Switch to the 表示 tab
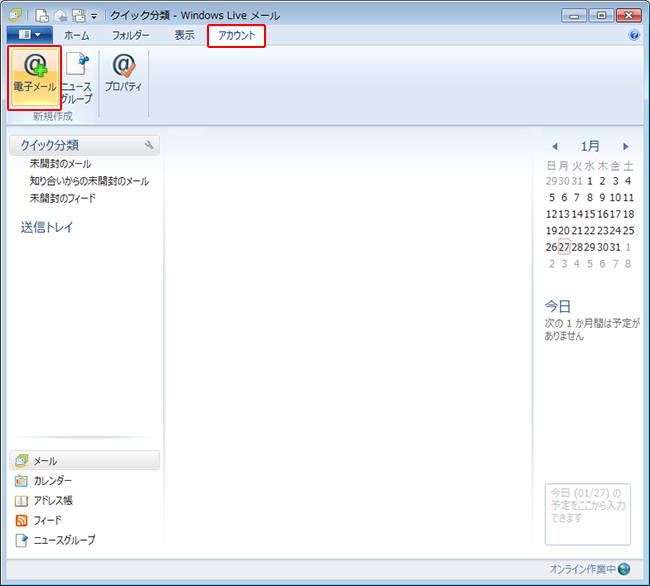650x586 pixels. (x=184, y=36)
